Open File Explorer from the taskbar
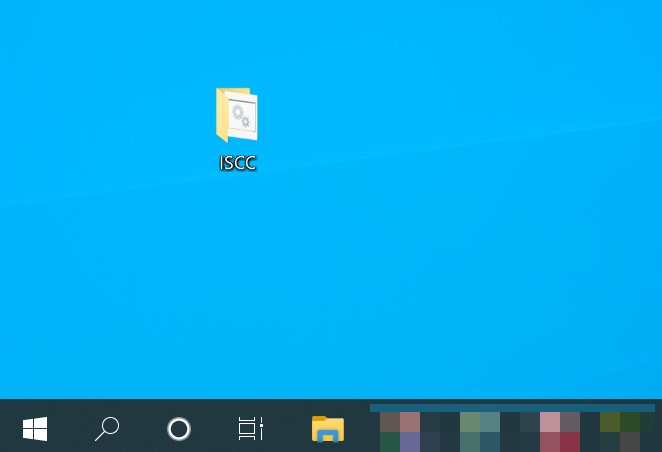The width and height of the screenshot is (662, 452). tap(327, 429)
